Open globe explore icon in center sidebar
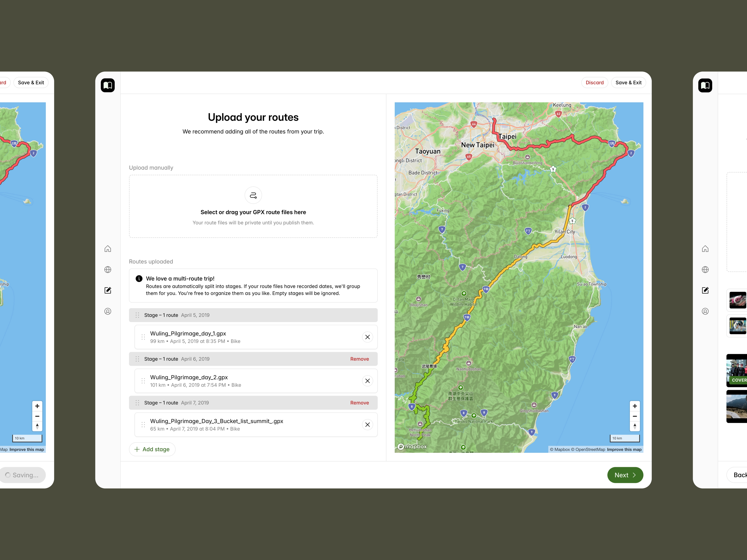This screenshot has height=560, width=747. pyautogui.click(x=108, y=270)
